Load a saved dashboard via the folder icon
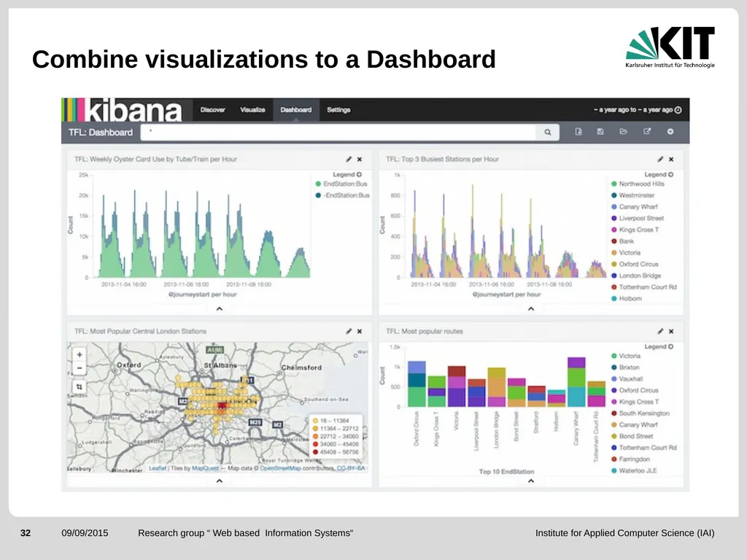This screenshot has height=560, width=747. 623,131
